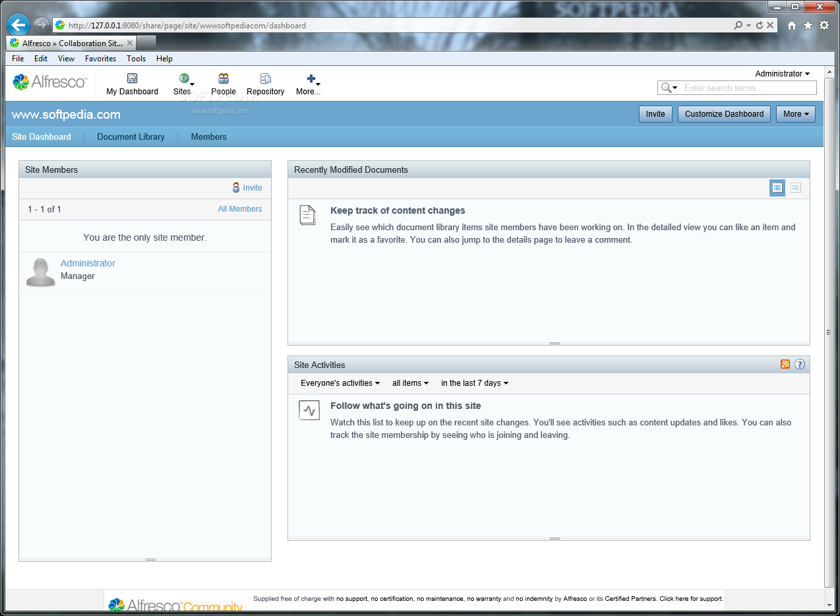Open the Repository icon

[266, 84]
